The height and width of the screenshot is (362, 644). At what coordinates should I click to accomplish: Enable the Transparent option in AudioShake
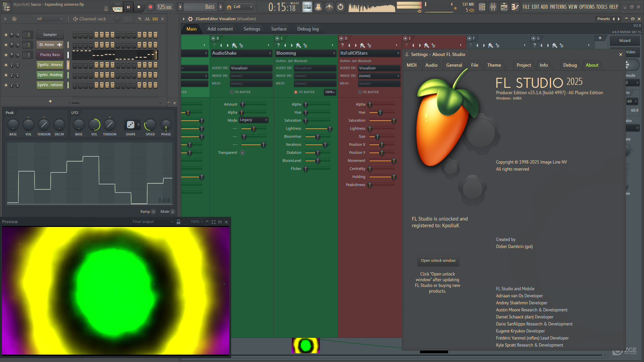tap(242, 153)
